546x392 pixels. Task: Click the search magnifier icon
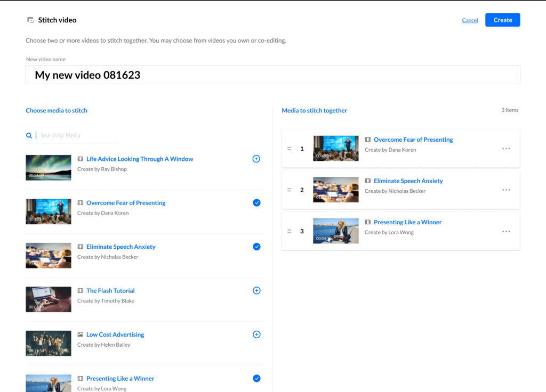click(29, 135)
